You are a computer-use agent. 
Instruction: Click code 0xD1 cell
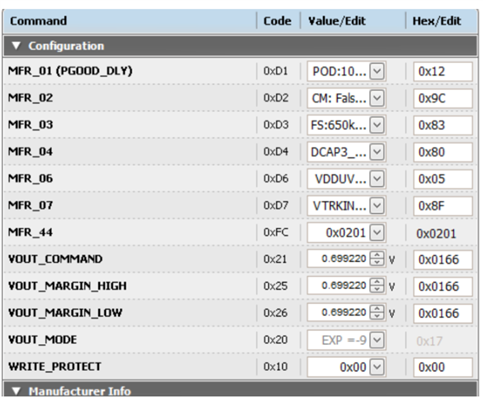click(x=275, y=71)
